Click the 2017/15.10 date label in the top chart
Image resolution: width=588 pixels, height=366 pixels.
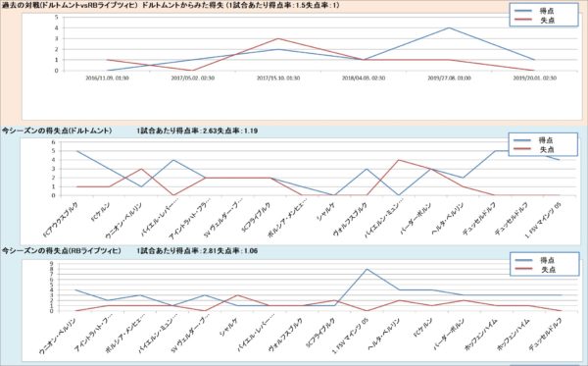pyautogui.click(x=278, y=78)
